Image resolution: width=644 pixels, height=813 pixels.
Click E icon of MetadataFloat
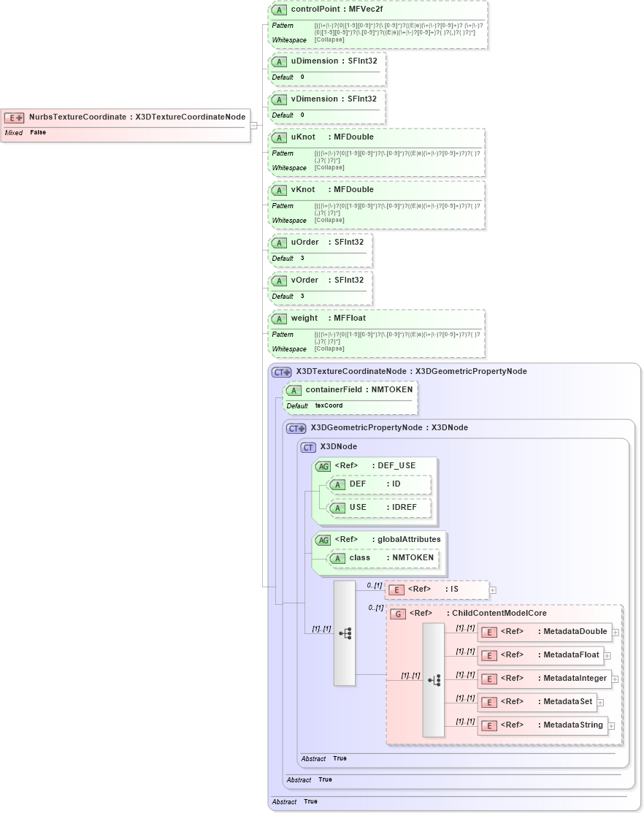(x=489, y=655)
